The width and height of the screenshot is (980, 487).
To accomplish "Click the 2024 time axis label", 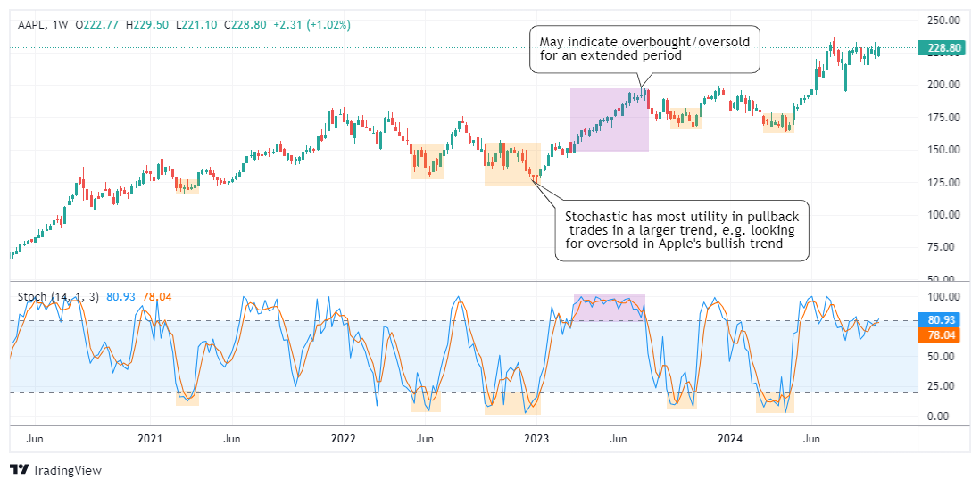I will click(729, 439).
